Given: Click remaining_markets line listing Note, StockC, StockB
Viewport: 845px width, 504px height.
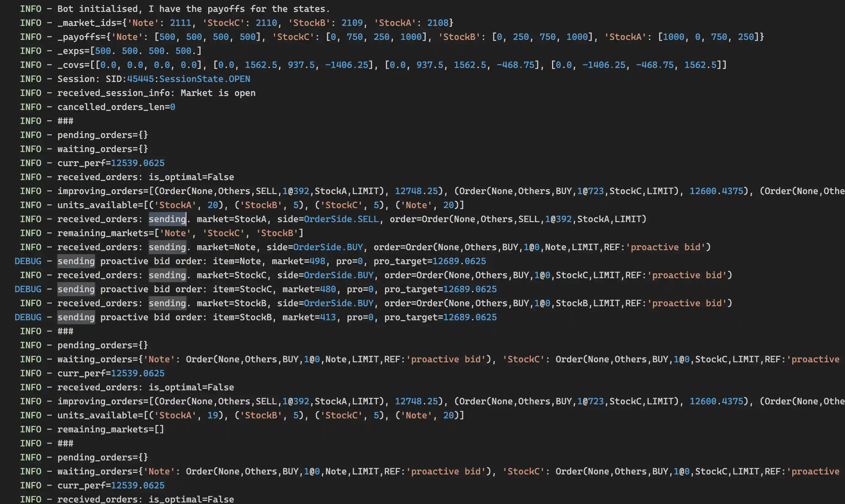Looking at the screenshot, I should point(180,233).
